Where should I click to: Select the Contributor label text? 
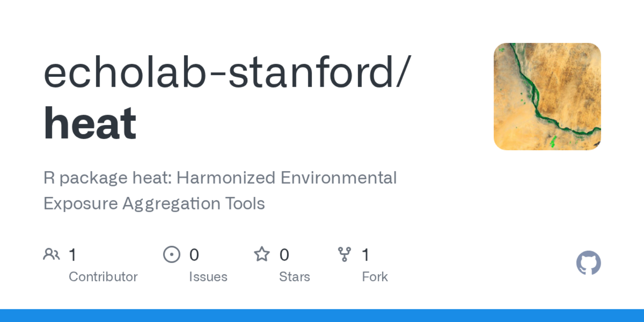(x=103, y=277)
